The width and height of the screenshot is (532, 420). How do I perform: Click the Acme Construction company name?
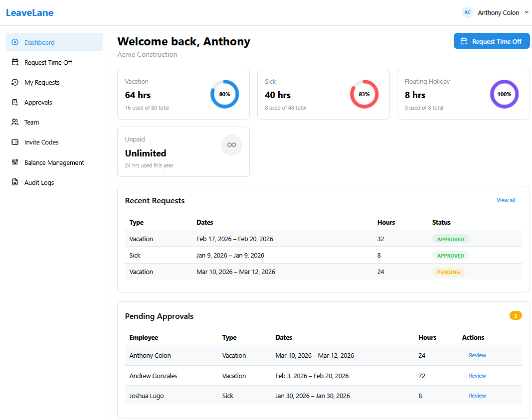click(x=147, y=55)
